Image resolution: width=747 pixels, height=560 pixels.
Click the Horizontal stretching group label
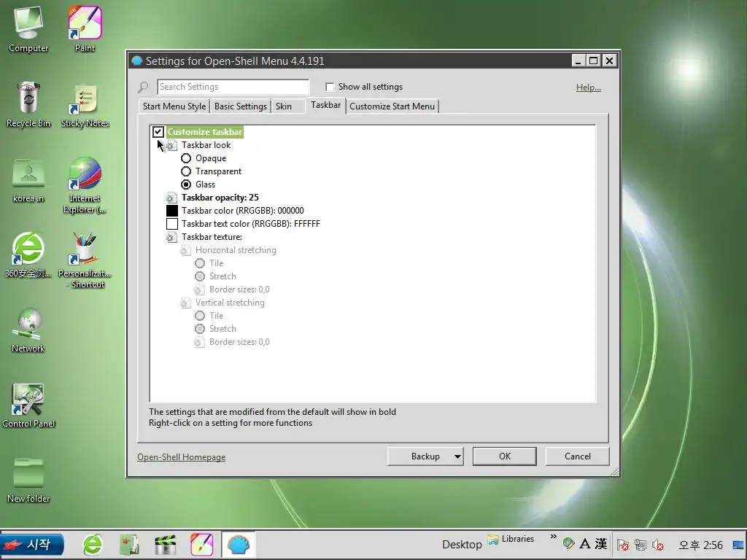click(x=236, y=250)
